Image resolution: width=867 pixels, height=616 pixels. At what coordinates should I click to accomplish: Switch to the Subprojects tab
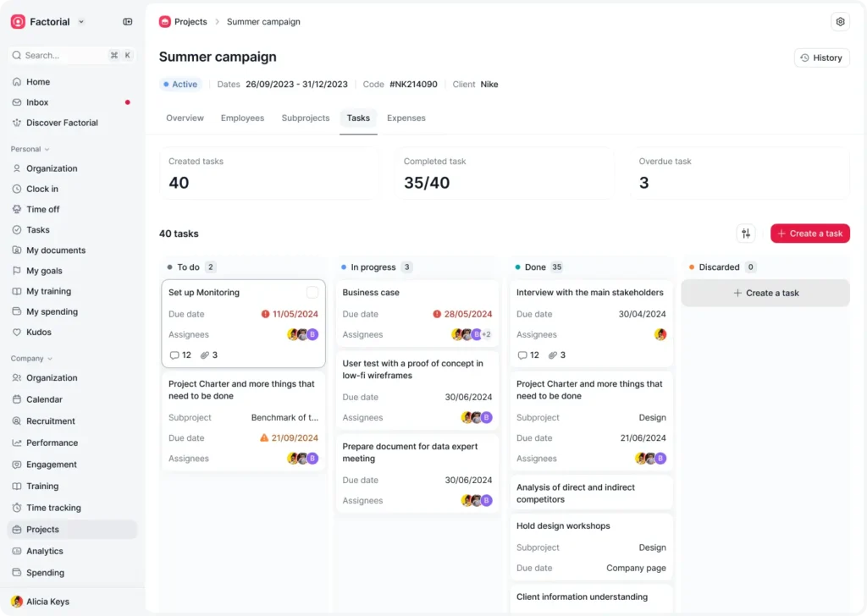coord(305,118)
